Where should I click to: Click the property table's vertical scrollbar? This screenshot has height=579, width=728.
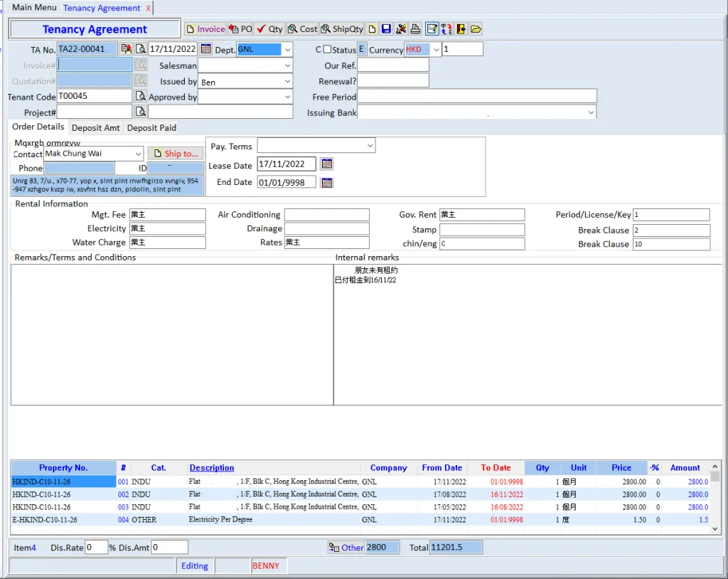coord(715,498)
